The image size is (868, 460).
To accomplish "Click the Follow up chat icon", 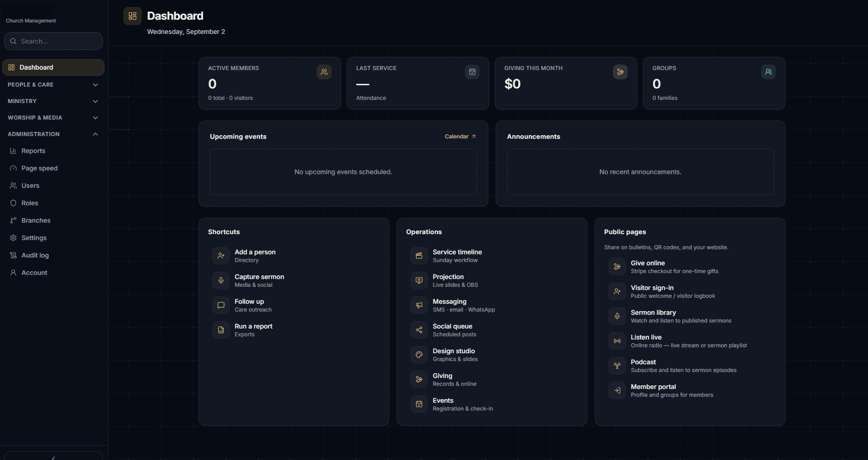I will [221, 305].
